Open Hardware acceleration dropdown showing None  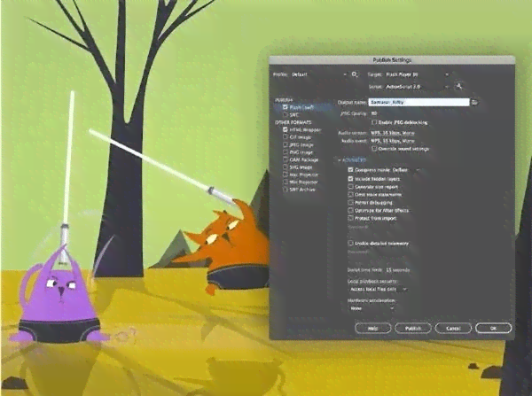click(x=372, y=308)
